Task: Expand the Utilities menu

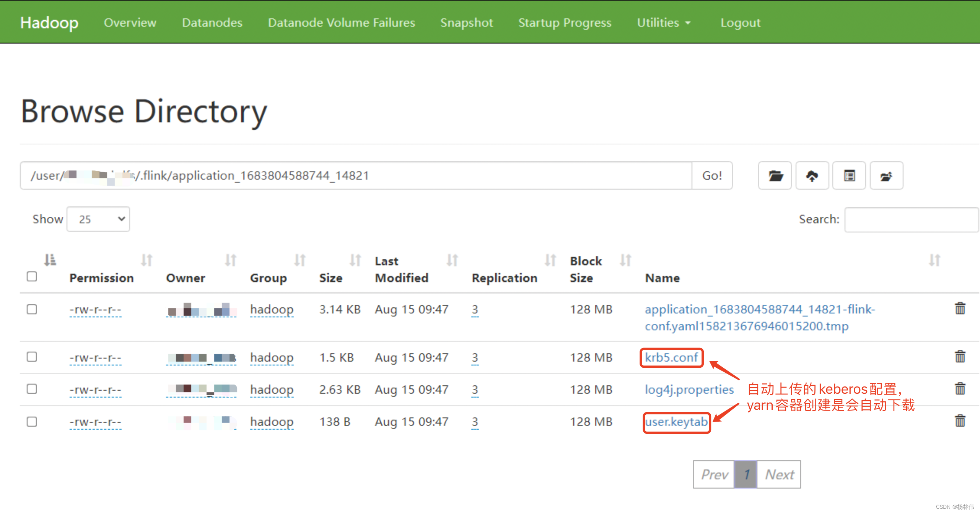Action: click(663, 23)
